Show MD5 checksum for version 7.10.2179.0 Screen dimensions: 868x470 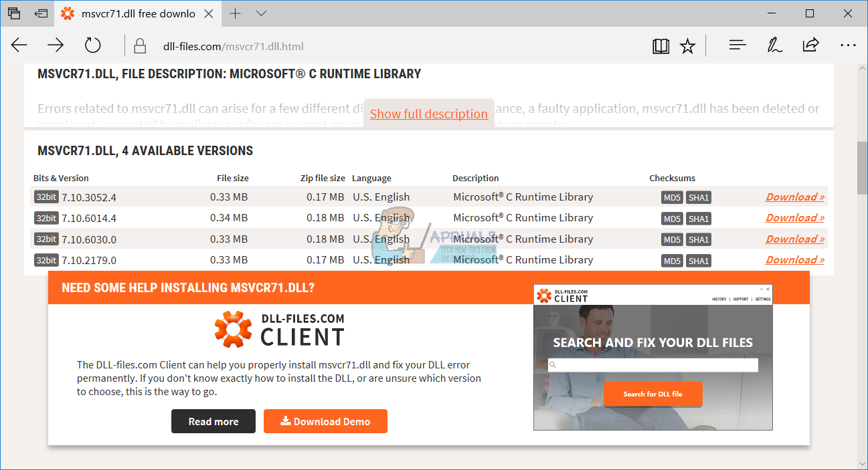coord(672,261)
